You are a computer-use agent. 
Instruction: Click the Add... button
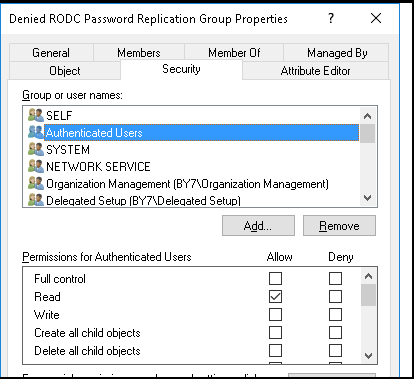(258, 226)
